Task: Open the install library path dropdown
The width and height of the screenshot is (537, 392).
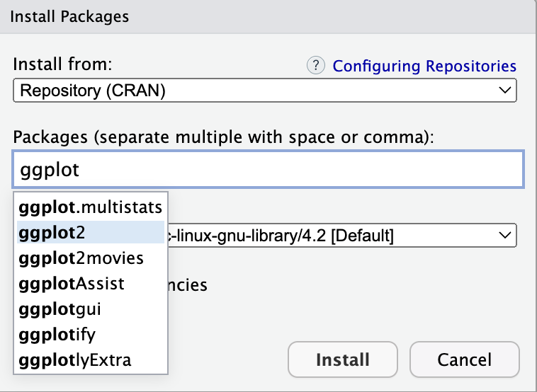Action: [341, 236]
